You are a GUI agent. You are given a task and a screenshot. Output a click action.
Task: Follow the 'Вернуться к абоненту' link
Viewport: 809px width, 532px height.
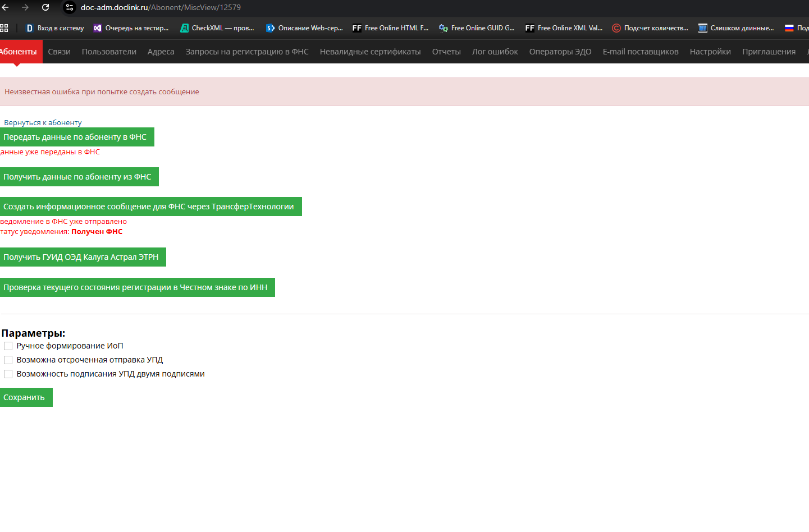pos(43,122)
